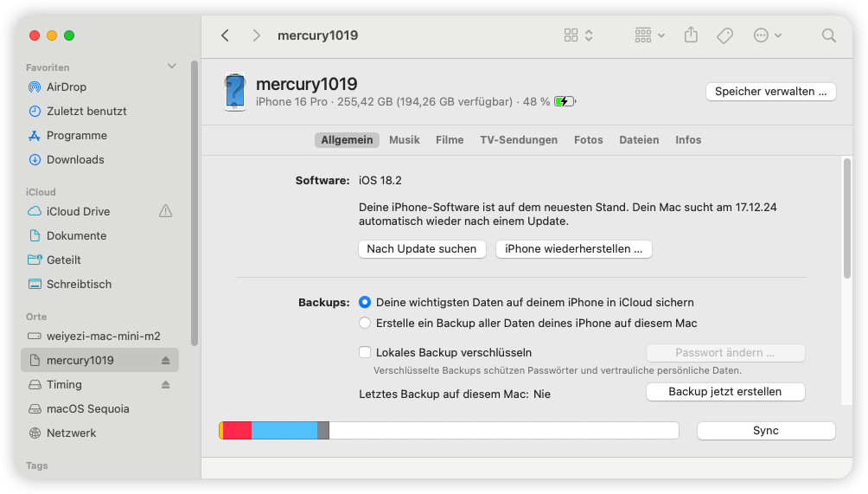Click Nach Update suchen button
Viewport: 868px width, 494px height.
pos(422,248)
